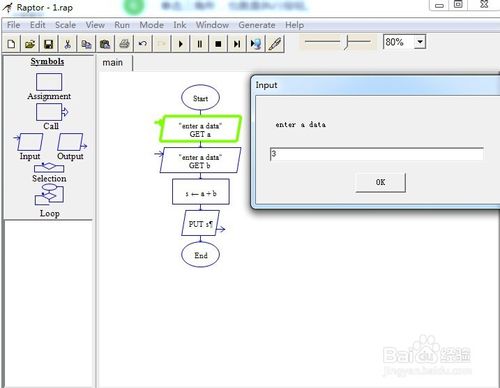This screenshot has height=388, width=500.
Task: Pause execution with the Pause button
Action: coord(199,44)
